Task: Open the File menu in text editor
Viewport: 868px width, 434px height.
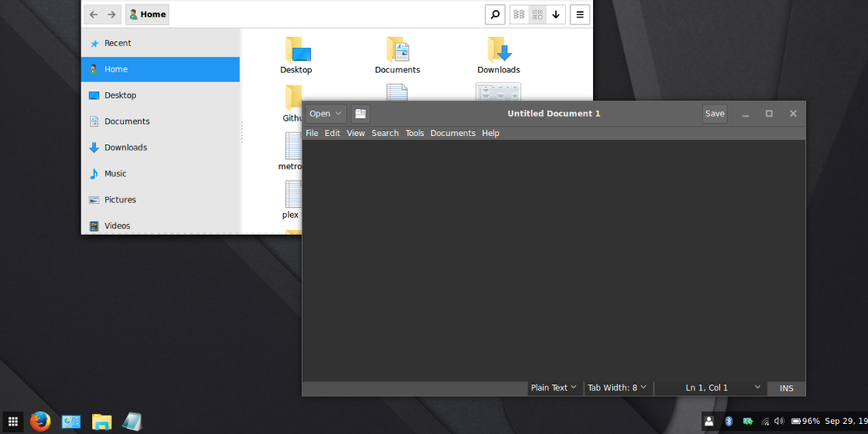Action: tap(312, 133)
